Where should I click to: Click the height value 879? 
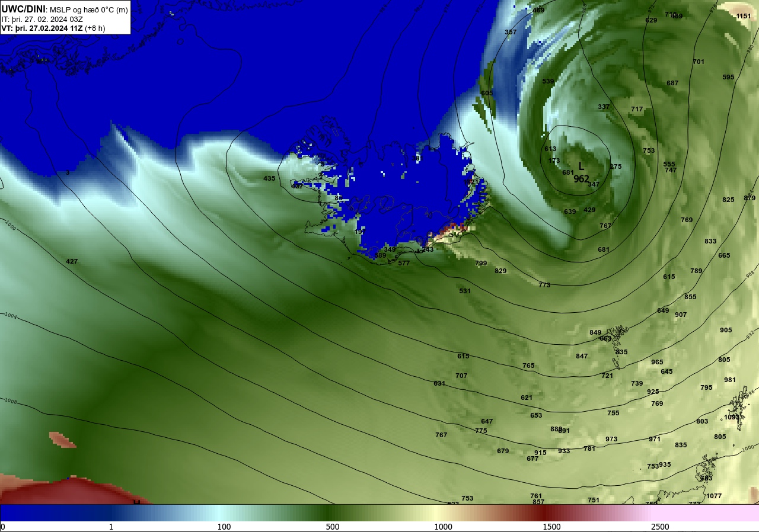[750, 198]
